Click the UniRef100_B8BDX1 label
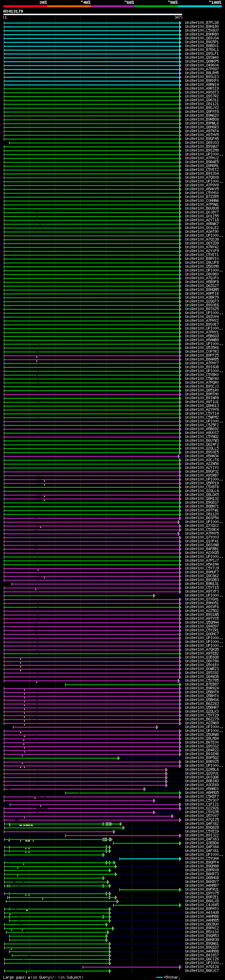Image resolution: width=225 pixels, height=980 pixels. [202, 46]
